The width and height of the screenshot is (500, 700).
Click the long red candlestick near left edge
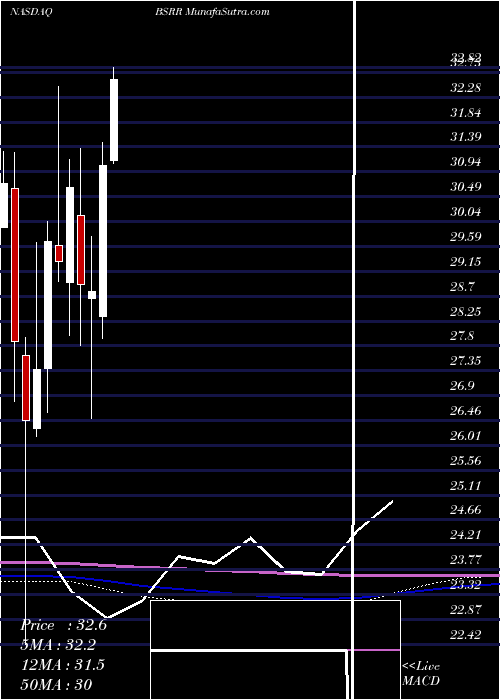pos(15,265)
